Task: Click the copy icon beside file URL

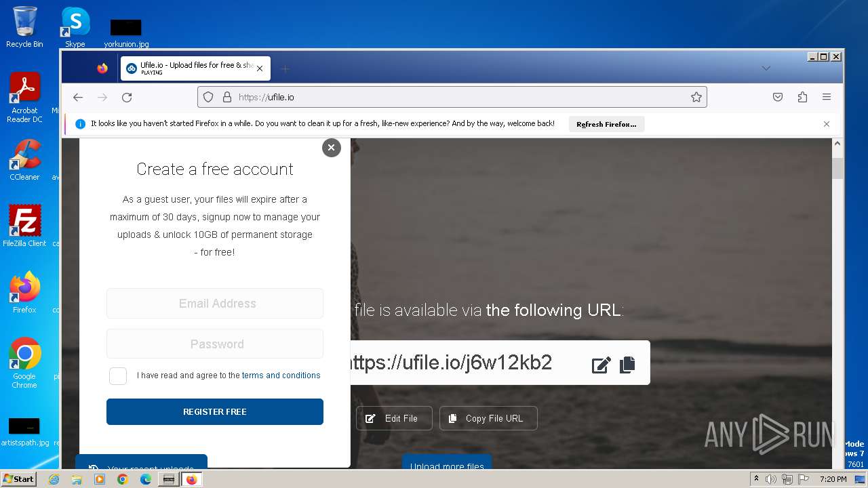Action: (627, 365)
